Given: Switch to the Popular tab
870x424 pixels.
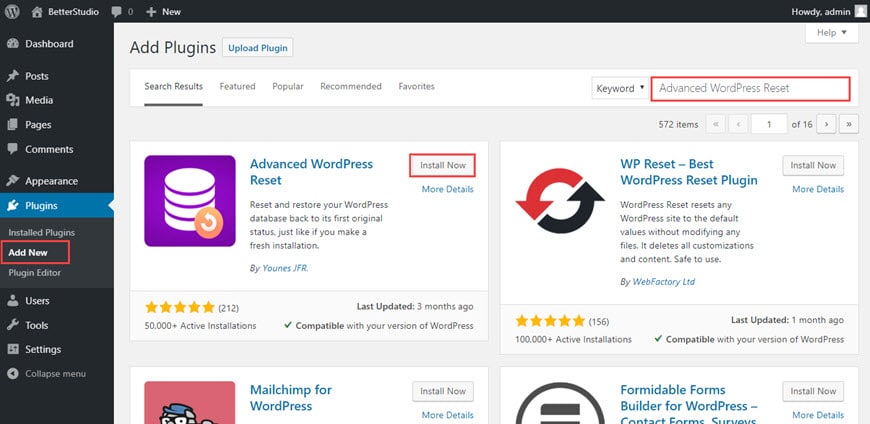Looking at the screenshot, I should point(288,87).
